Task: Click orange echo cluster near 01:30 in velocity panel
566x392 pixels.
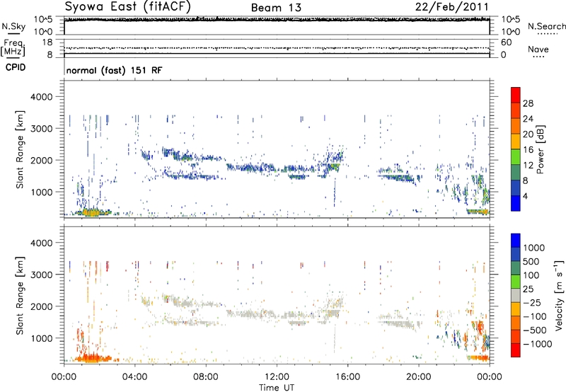Action: 93,358
